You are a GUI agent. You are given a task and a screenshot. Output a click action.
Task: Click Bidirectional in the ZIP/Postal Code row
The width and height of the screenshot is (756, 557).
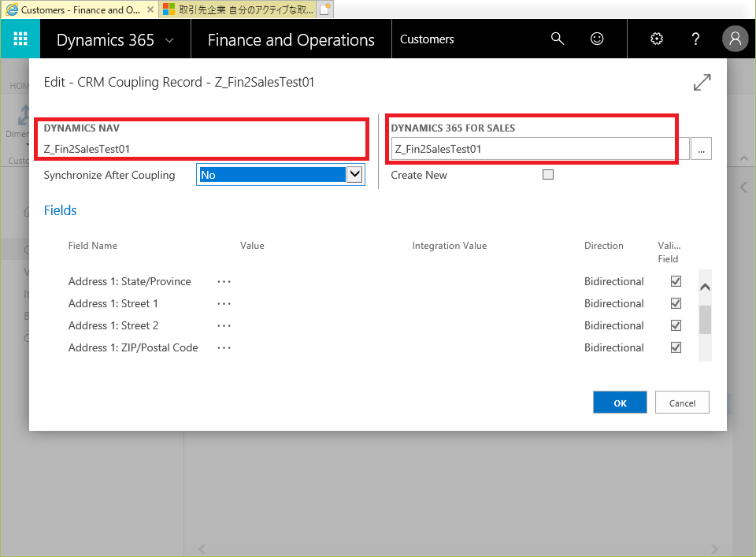613,347
